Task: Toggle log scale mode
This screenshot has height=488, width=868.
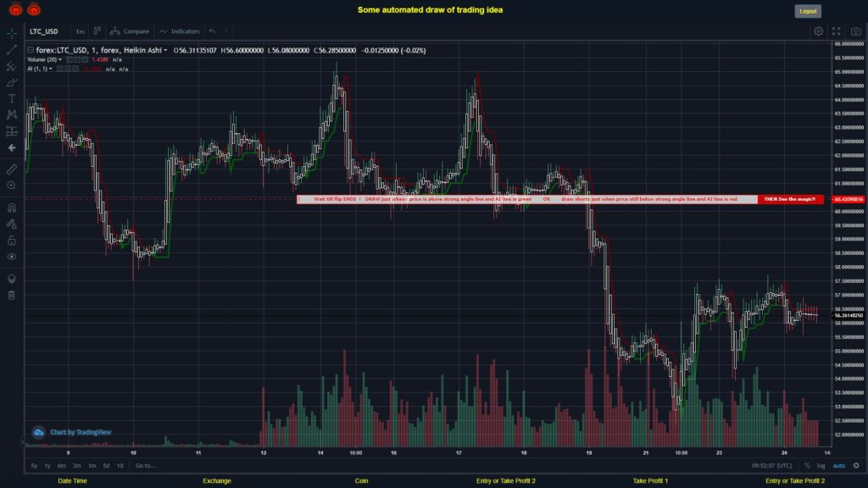Action: coord(821,466)
